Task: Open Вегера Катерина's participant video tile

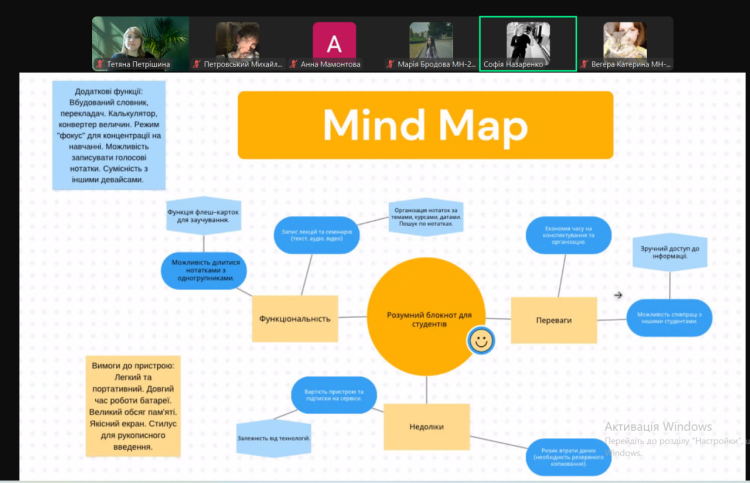Action: [625, 40]
